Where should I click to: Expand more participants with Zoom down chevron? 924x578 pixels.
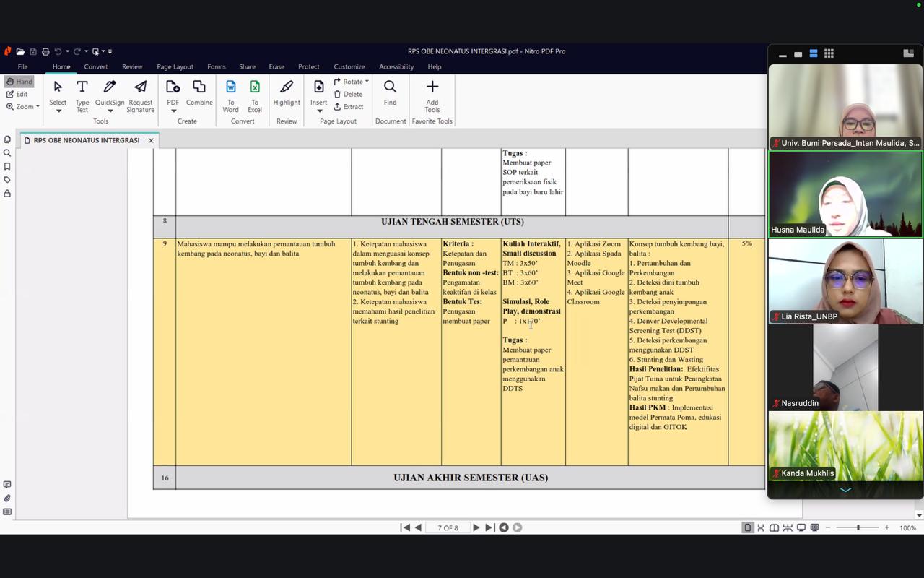pyautogui.click(x=845, y=490)
